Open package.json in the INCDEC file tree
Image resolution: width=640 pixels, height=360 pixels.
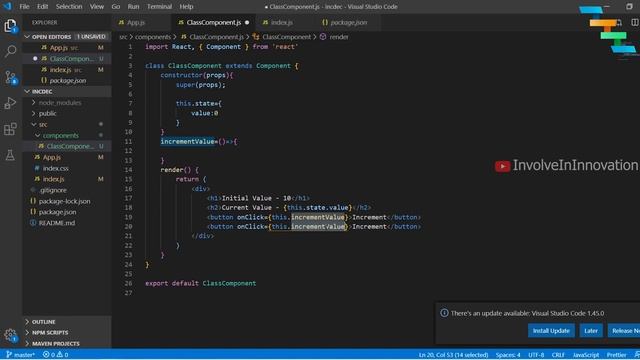click(x=67, y=212)
